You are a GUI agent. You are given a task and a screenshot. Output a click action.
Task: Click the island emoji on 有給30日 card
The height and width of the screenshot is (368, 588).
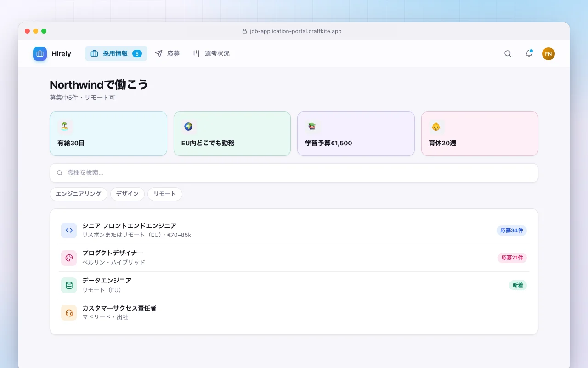tap(65, 126)
